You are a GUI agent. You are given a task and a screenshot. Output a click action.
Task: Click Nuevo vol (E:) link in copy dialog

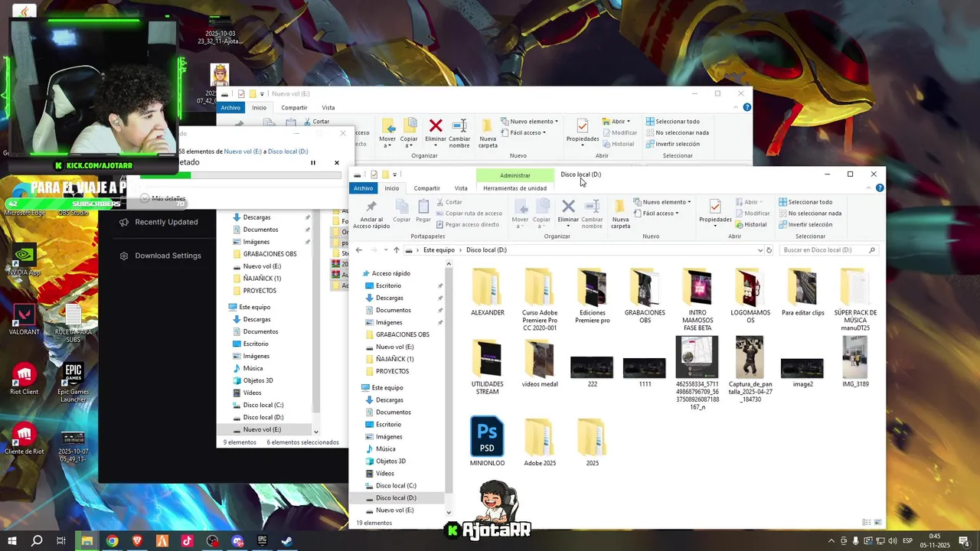click(x=243, y=152)
